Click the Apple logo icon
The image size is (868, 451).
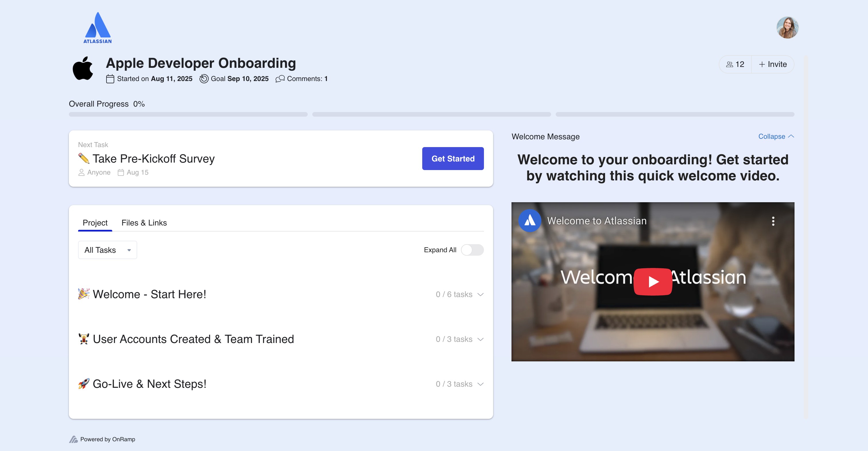83,68
